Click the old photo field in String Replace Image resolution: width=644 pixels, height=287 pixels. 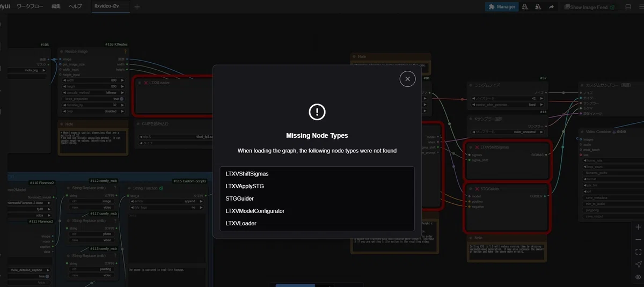[90, 234]
